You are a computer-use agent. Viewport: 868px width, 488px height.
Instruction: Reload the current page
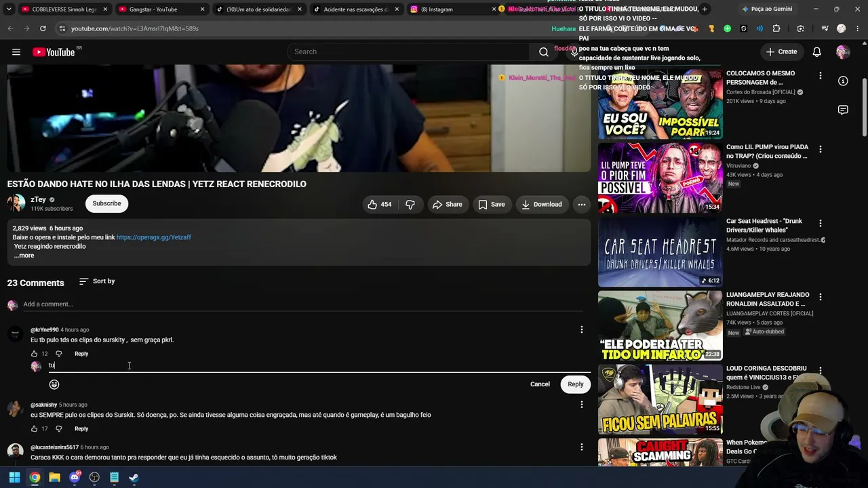click(x=43, y=28)
